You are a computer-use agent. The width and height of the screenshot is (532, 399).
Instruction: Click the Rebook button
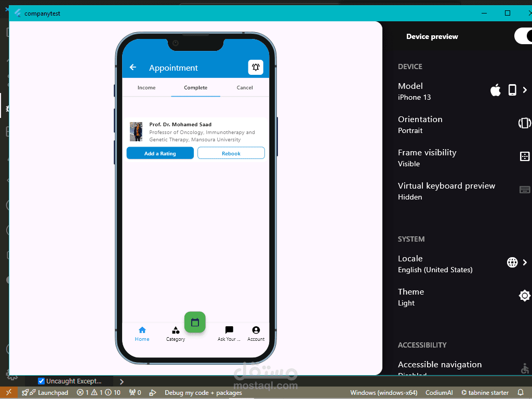click(x=231, y=153)
